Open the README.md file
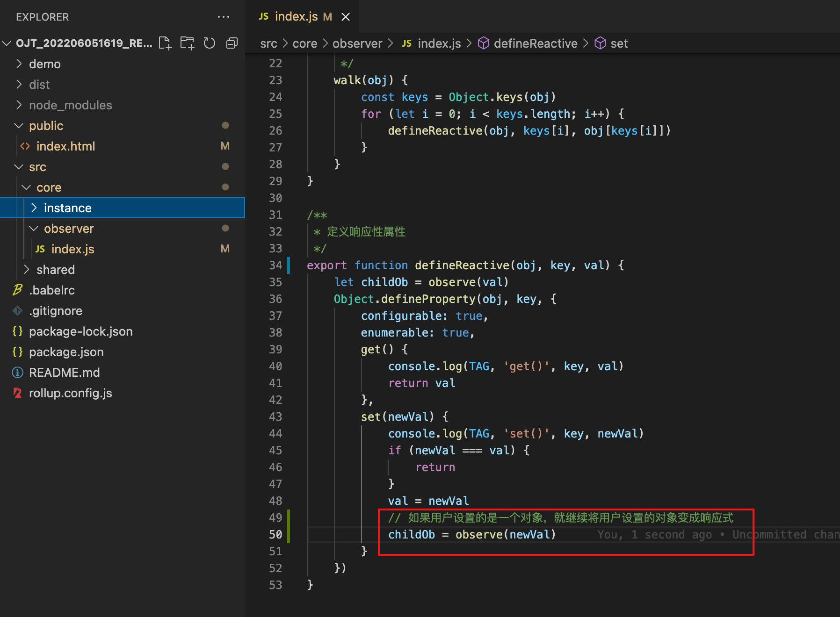 pyautogui.click(x=123, y=373)
